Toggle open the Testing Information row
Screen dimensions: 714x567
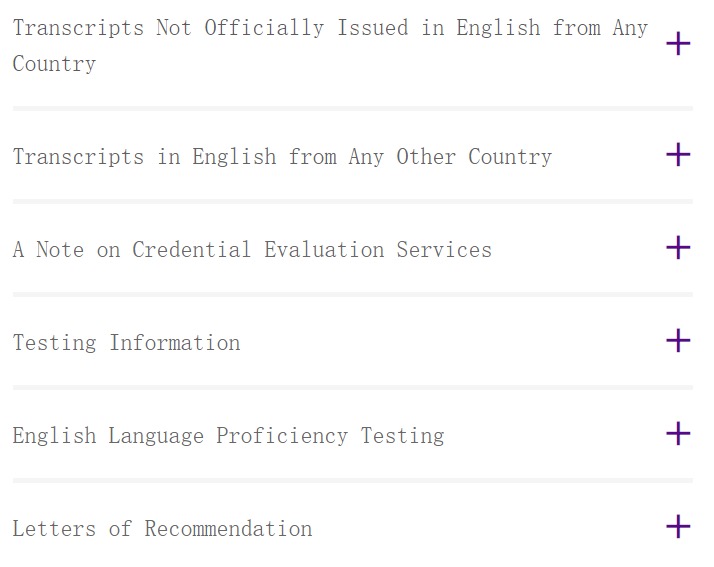pos(678,340)
